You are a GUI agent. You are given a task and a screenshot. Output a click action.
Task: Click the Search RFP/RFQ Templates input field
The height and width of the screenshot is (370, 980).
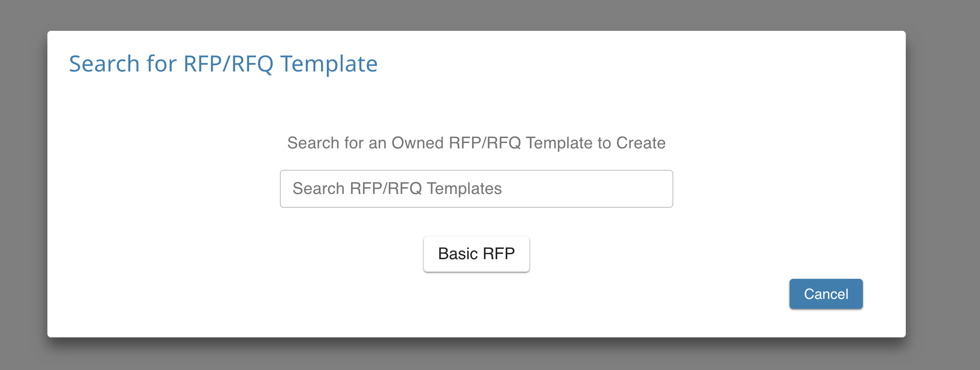(476, 188)
